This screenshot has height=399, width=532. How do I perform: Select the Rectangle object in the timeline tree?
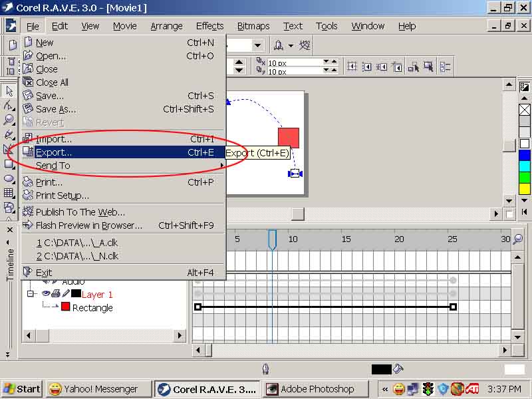(x=92, y=308)
